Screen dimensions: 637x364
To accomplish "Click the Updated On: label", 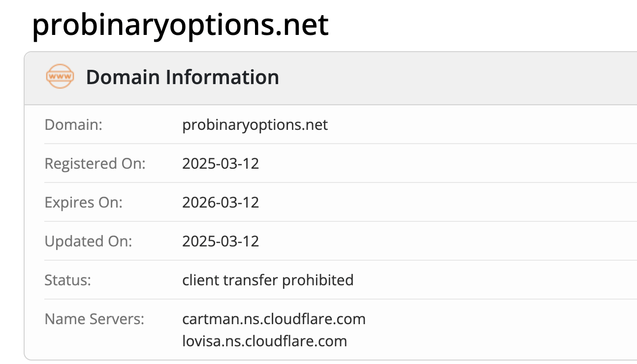I will (x=88, y=241).
